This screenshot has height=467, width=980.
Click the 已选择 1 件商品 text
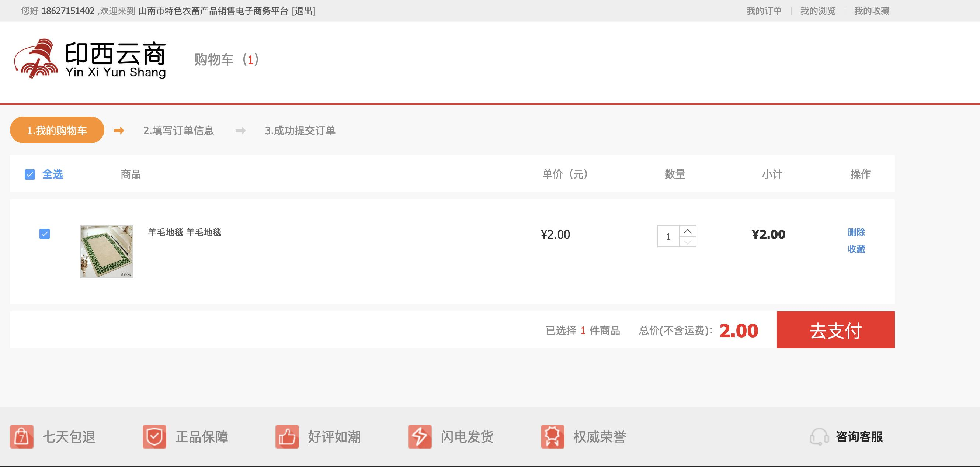[x=583, y=331]
